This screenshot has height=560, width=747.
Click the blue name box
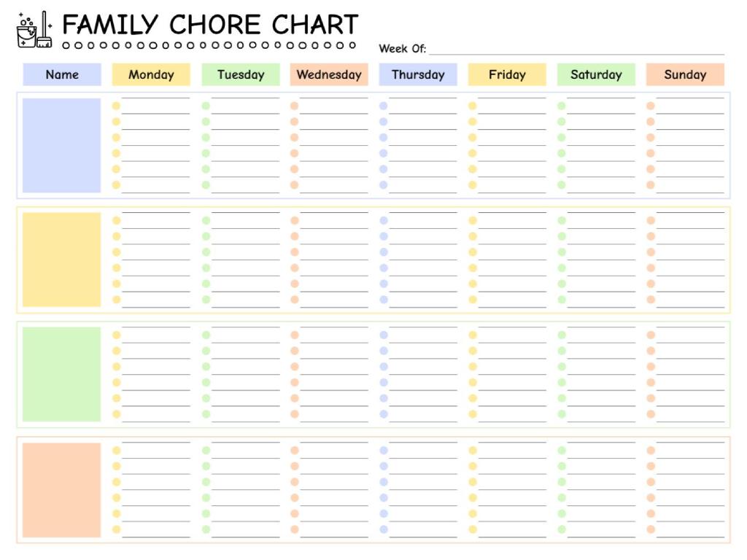[62, 145]
